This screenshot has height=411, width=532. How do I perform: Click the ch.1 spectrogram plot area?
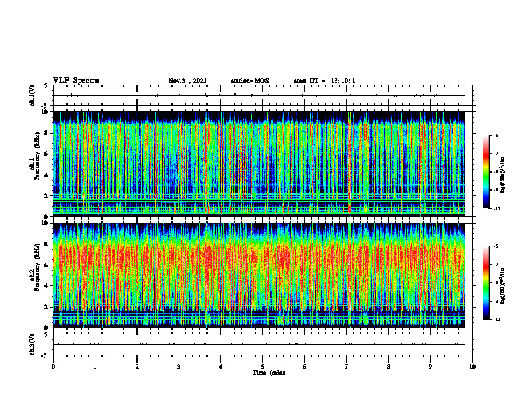(x=259, y=164)
